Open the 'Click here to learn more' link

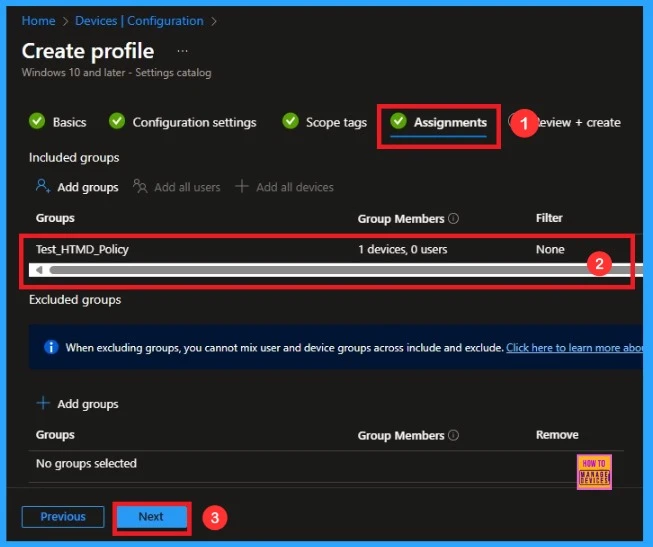[x=573, y=348]
